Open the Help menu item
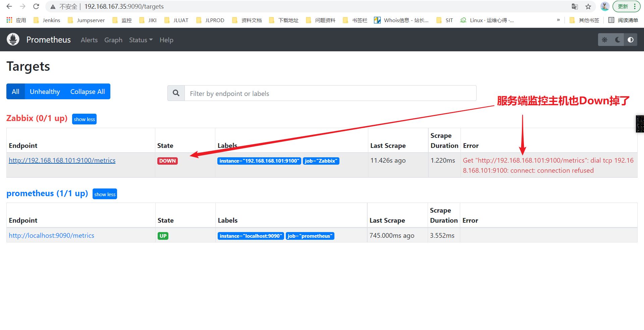 tap(166, 40)
